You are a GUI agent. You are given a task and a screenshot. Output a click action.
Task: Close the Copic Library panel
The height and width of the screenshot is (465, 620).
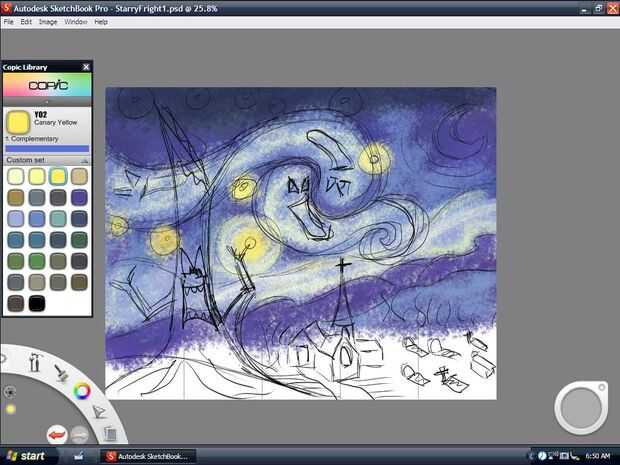pos(86,67)
